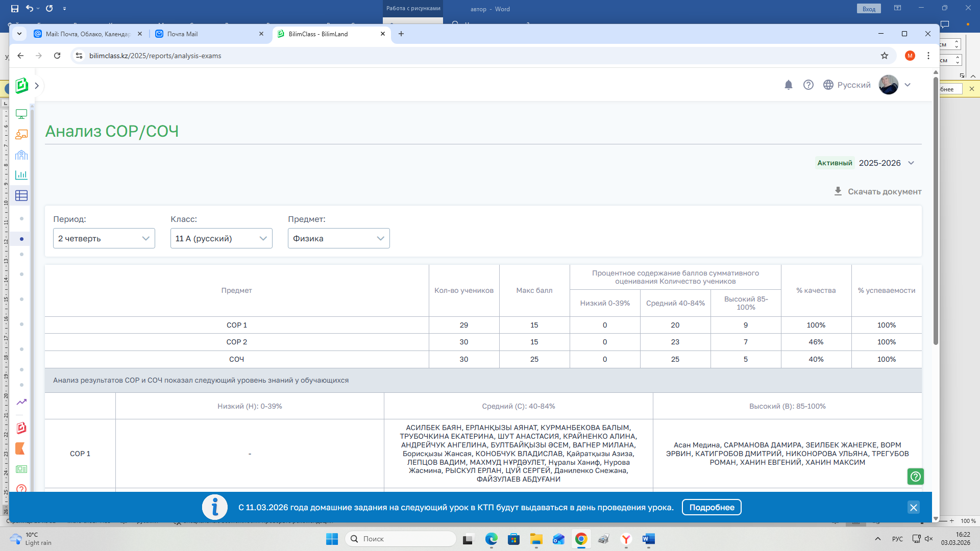The height and width of the screenshot is (551, 980).
Task: Click download icon next to Скачать документ
Action: coord(838,191)
